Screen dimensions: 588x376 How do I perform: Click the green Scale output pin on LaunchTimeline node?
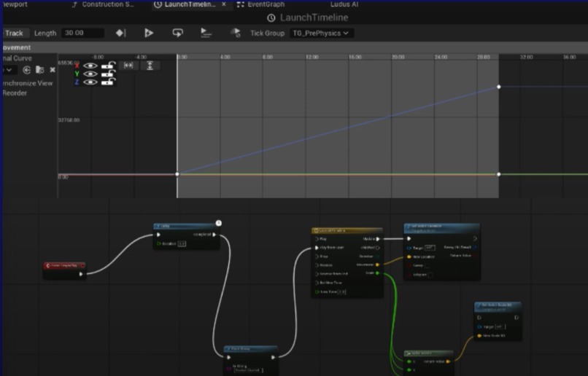(377, 273)
